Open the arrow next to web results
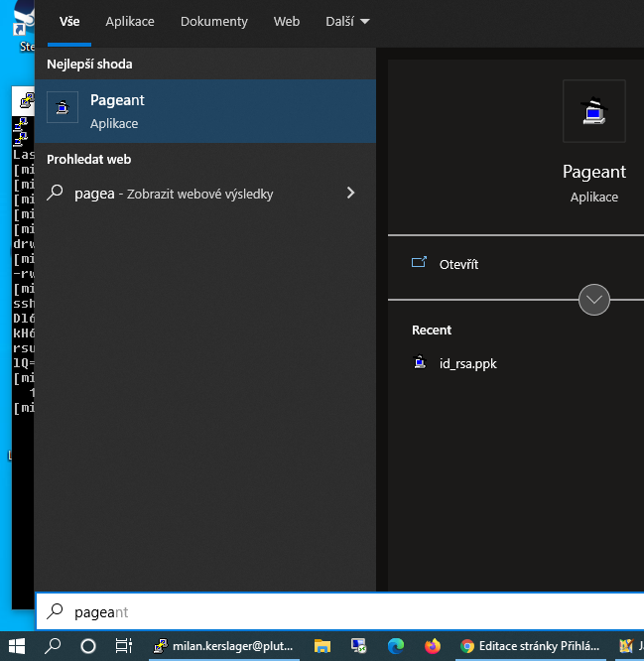 coord(350,194)
